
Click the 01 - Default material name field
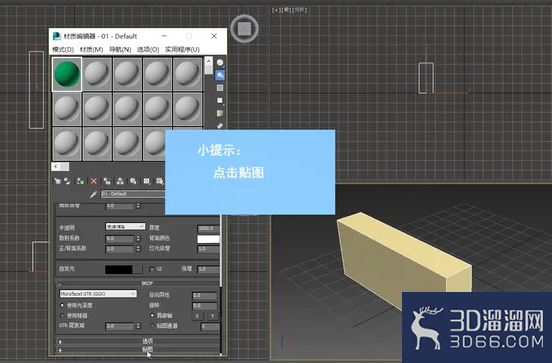click(x=133, y=194)
